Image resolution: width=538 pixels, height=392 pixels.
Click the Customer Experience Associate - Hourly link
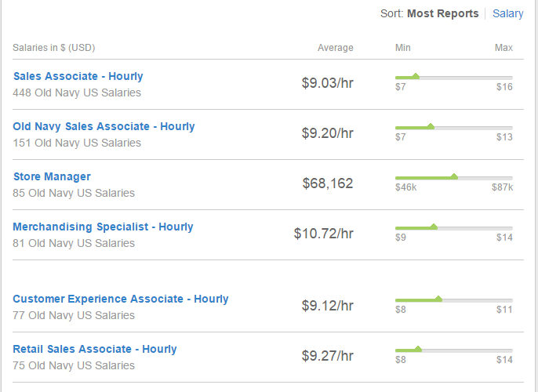tap(121, 299)
